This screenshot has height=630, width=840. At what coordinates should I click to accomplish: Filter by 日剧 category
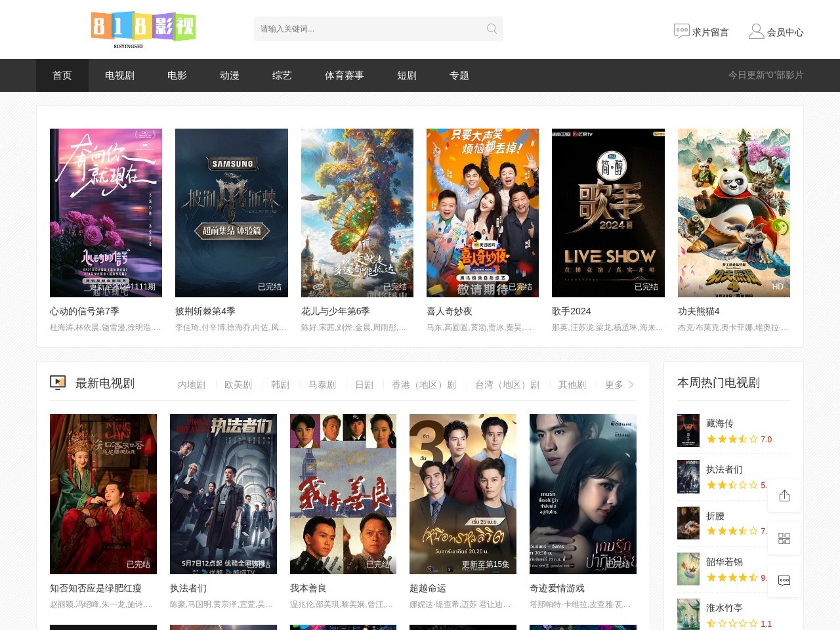364,385
